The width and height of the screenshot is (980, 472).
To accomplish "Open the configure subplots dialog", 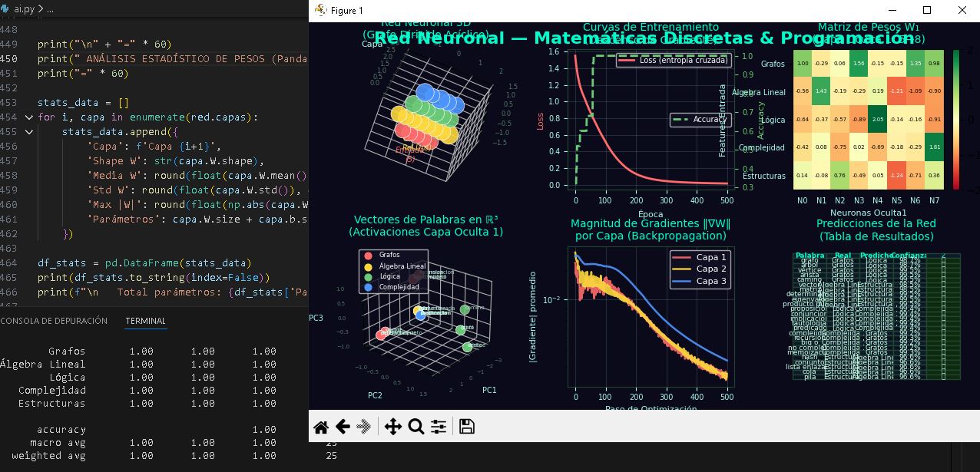I will click(439, 427).
